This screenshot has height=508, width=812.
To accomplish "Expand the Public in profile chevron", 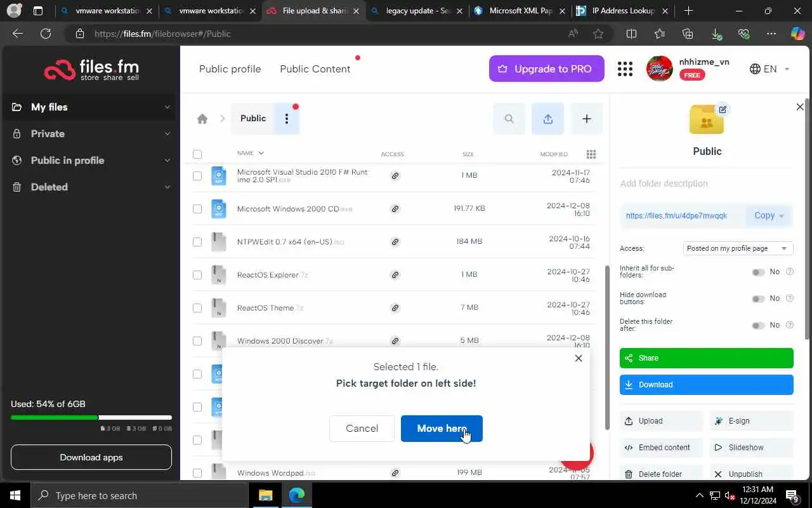I will [x=167, y=161].
